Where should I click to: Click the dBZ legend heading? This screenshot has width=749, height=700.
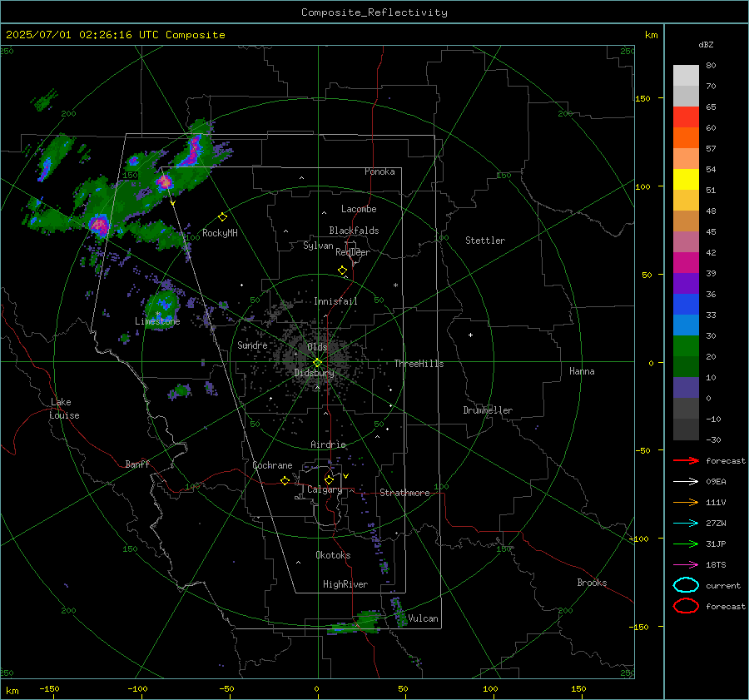coord(706,45)
